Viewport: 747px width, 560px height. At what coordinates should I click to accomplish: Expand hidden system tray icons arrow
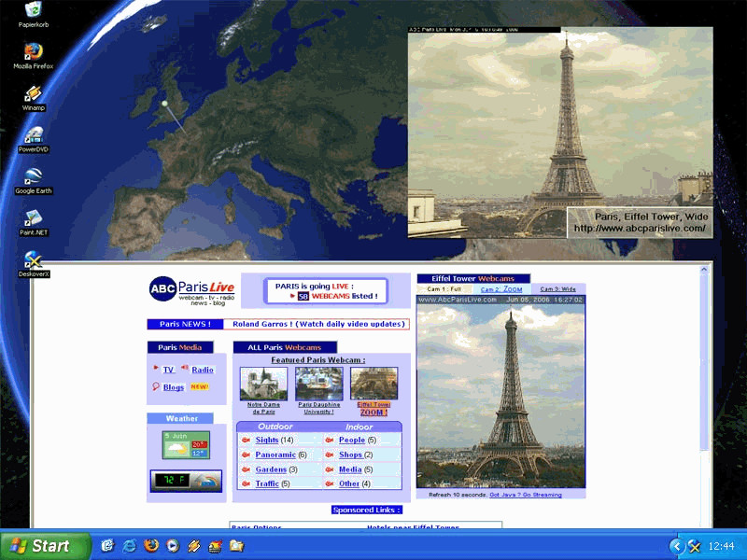(675, 546)
